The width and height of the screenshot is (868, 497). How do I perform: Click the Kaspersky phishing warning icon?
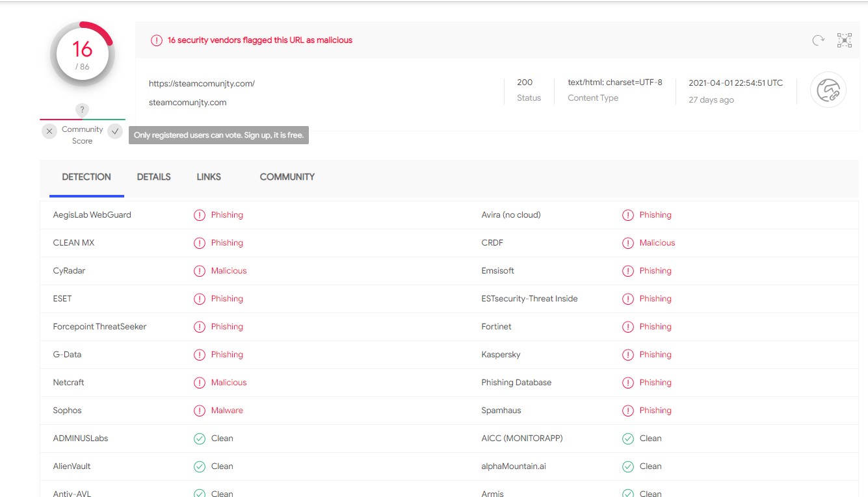point(627,355)
